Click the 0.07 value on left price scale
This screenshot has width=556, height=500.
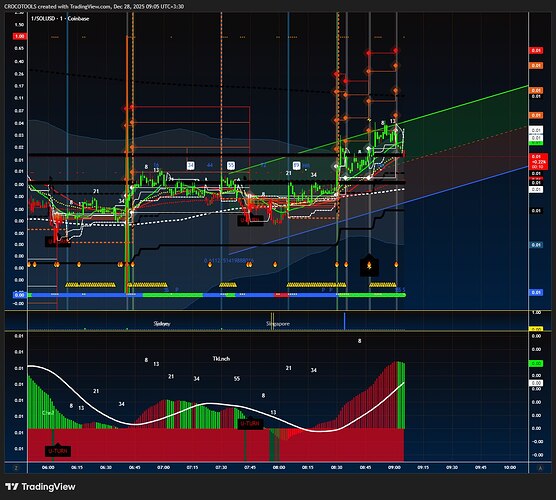point(19,111)
